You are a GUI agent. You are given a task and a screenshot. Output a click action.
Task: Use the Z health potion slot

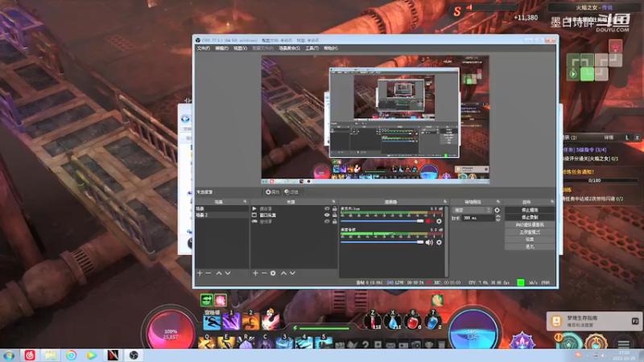click(373, 320)
